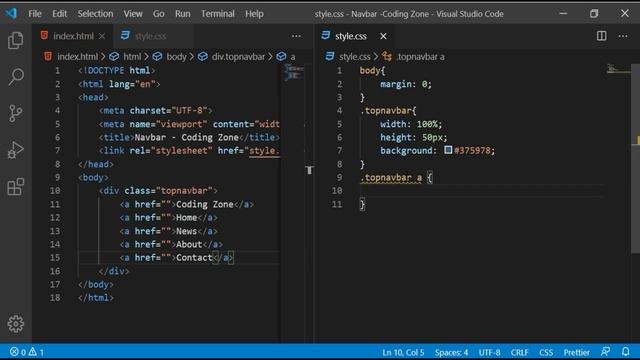Open the Edit menu

(x=59, y=14)
